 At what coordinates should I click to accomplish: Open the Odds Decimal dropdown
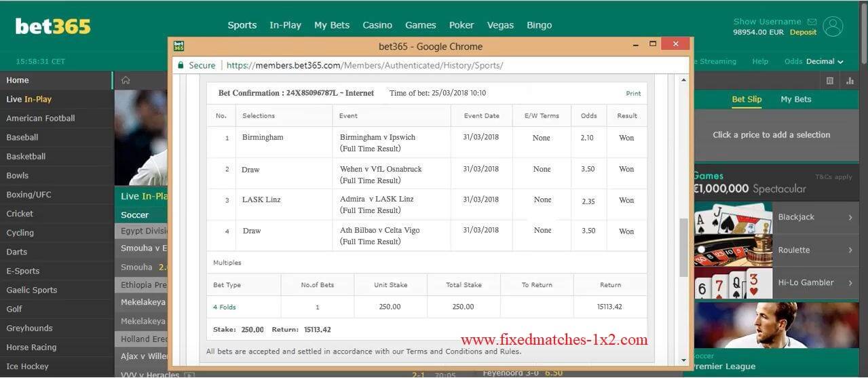814,61
